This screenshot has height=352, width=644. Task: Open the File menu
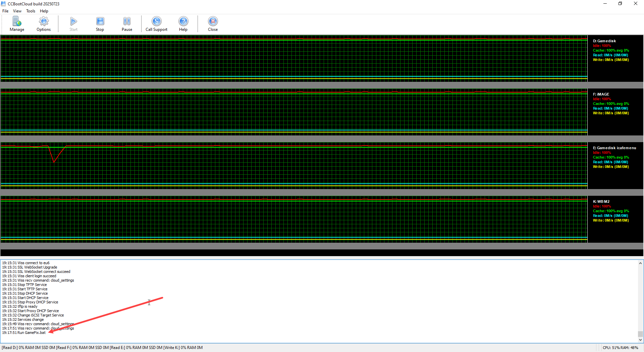point(5,11)
